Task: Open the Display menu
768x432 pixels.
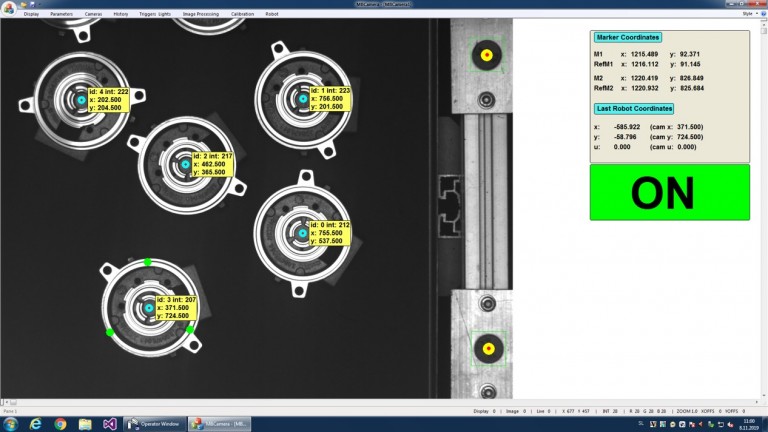Action: coord(31,14)
